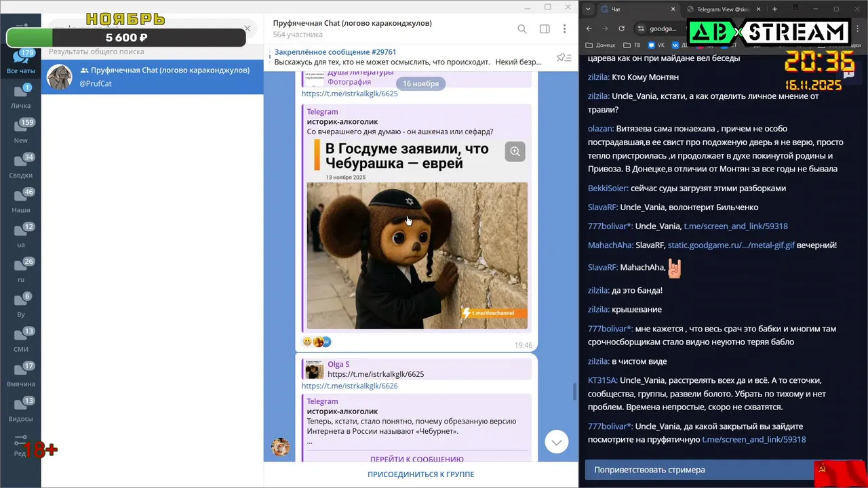Screen dimensions: 868x488
Task: View site info icon in address bar
Action: pyautogui.click(x=640, y=28)
